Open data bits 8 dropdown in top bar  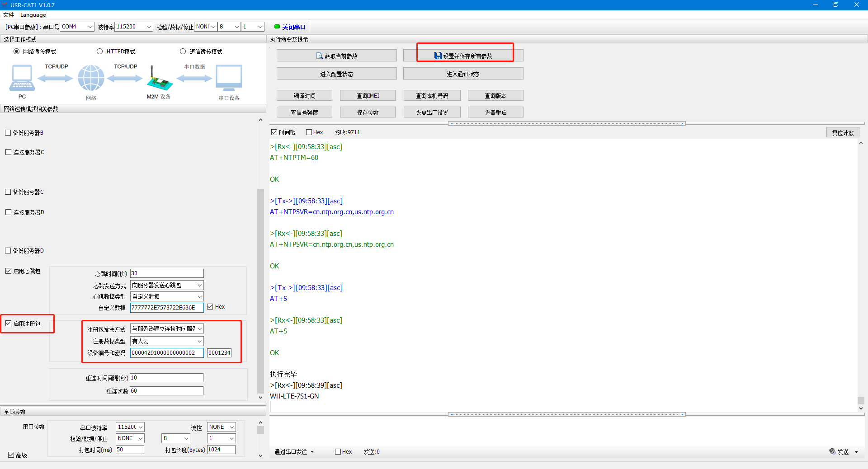click(x=229, y=27)
